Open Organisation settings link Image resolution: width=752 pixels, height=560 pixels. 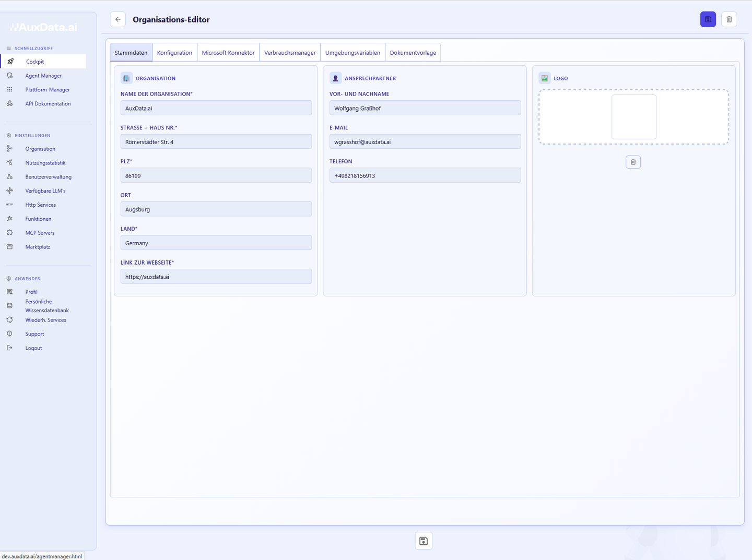click(40, 149)
